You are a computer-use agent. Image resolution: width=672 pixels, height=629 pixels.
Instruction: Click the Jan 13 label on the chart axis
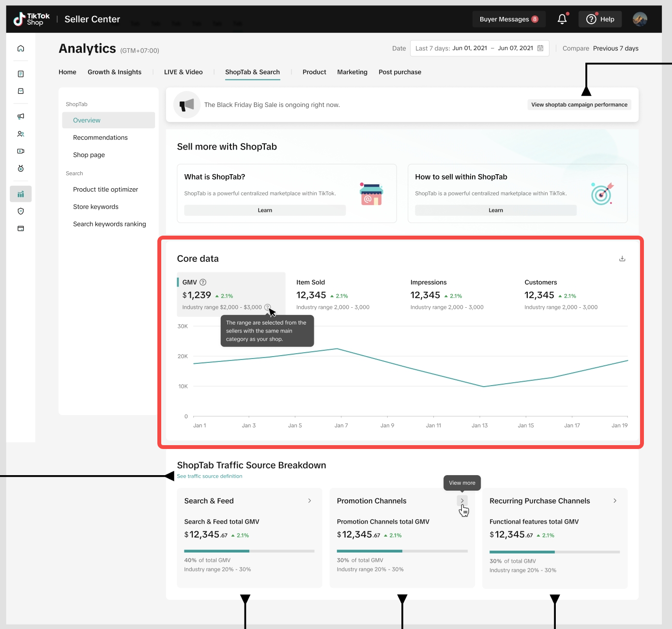coord(480,426)
